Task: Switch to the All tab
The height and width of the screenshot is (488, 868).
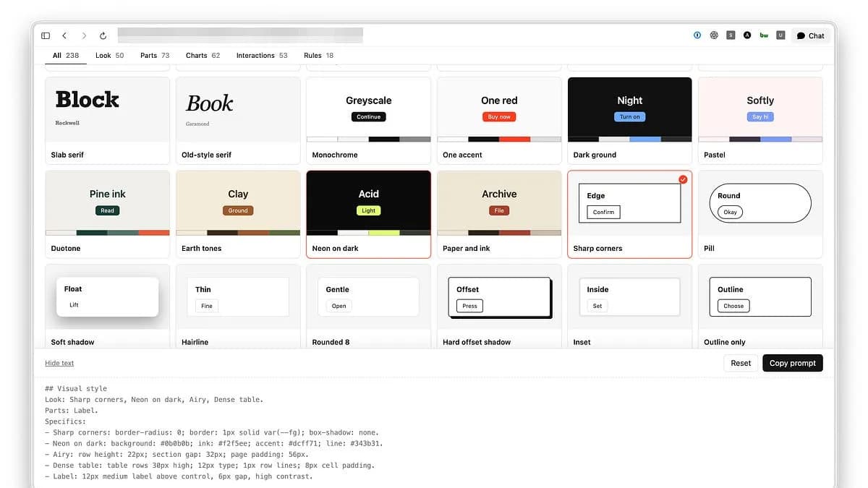Action: (66, 55)
